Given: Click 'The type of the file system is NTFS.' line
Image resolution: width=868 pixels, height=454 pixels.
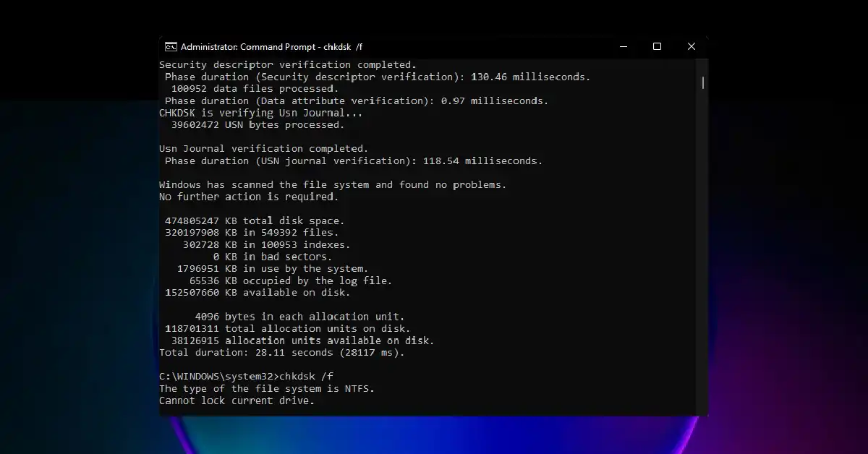Looking at the screenshot, I should (x=267, y=388).
